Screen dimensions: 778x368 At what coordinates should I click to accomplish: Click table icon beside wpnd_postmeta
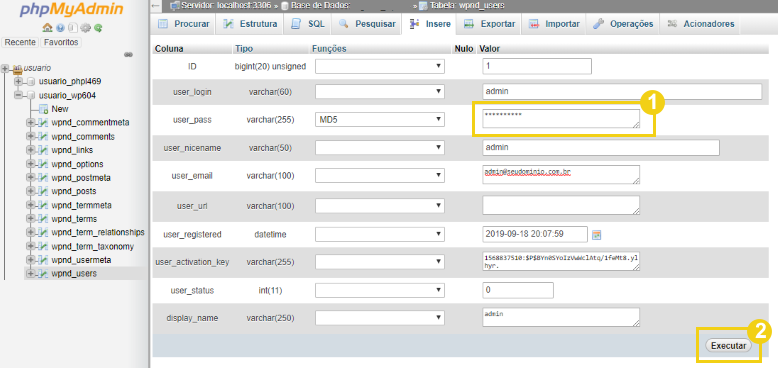click(43, 178)
